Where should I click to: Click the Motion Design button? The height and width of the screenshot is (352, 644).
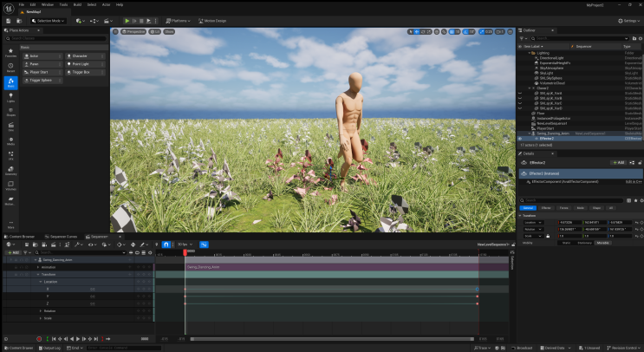213,20
